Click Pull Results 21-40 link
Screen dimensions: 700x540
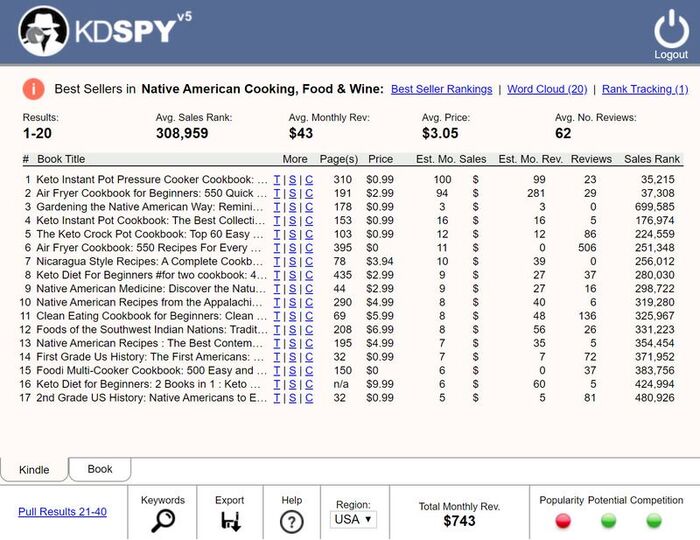click(x=62, y=511)
